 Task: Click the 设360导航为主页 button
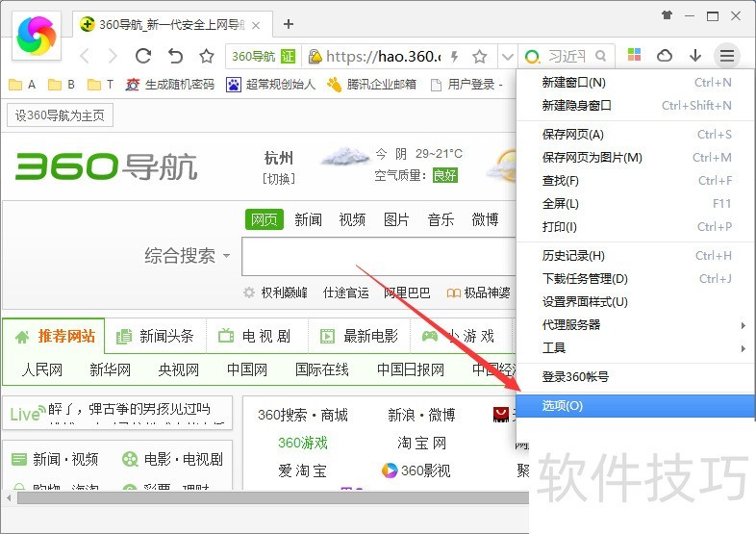pos(60,116)
